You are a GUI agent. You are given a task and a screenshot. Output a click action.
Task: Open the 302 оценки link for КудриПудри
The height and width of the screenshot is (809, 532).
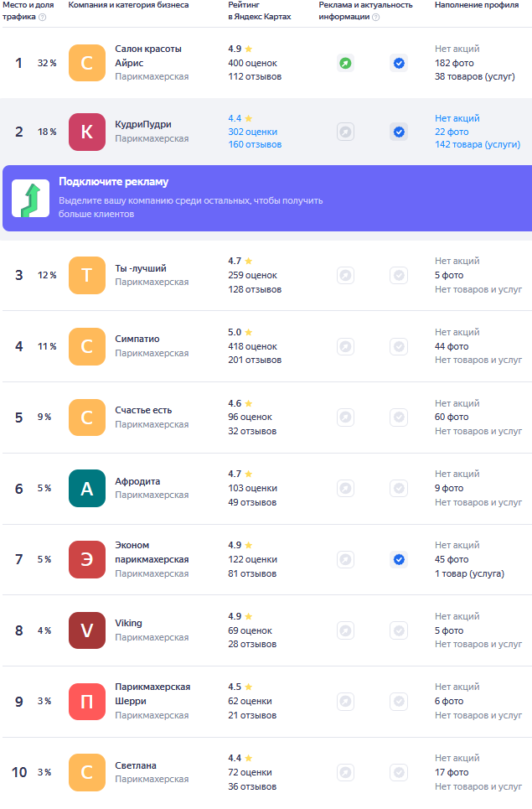(252, 132)
